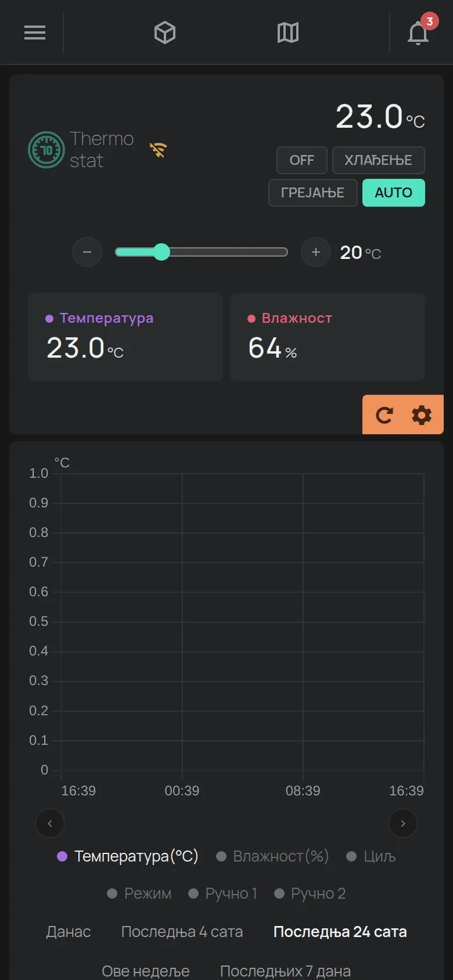The image size is (453, 980).
Task: Decrease target temperature with minus button
Action: pos(87,252)
